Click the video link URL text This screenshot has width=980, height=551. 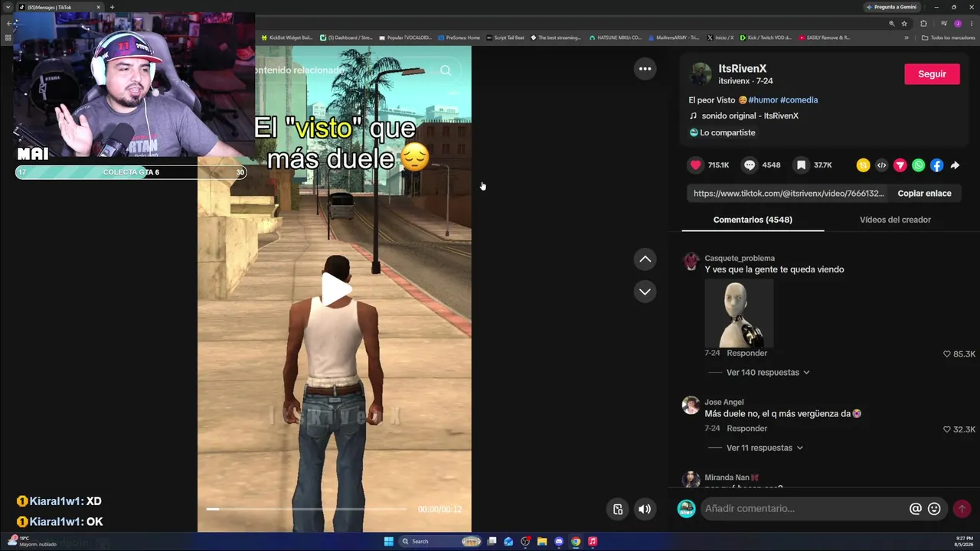(789, 194)
